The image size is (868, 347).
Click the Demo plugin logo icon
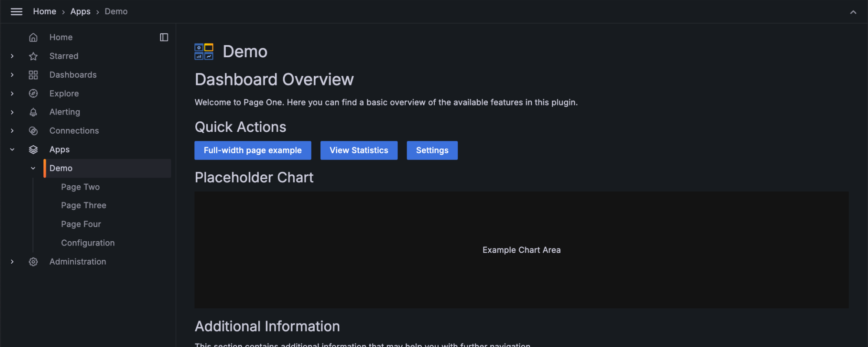[204, 51]
